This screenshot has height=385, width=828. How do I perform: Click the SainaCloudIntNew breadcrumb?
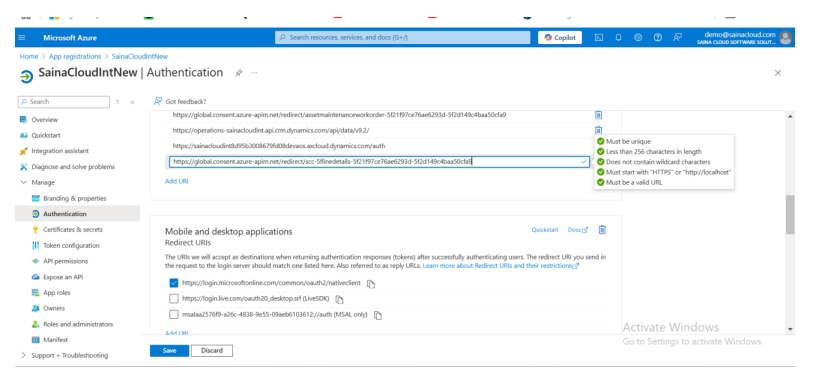[x=140, y=57]
